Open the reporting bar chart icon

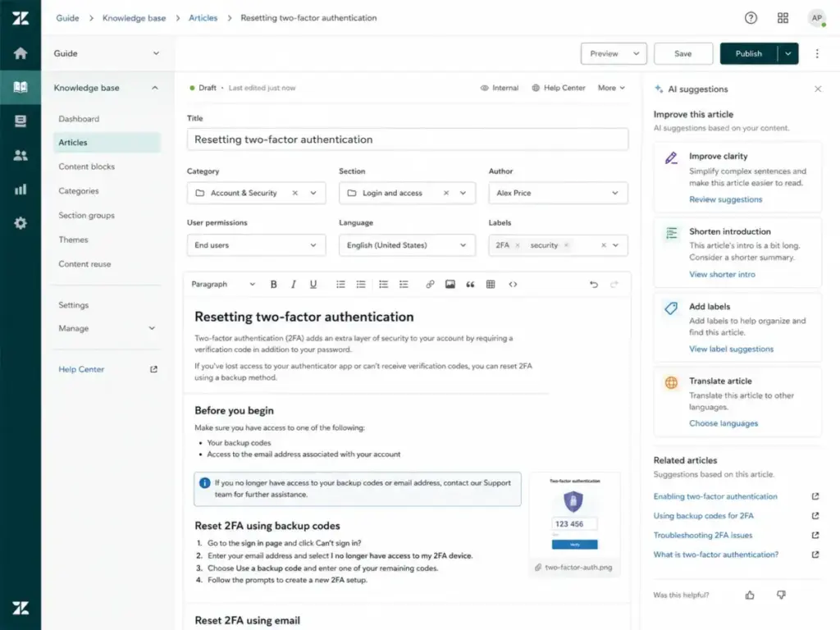[21, 189]
